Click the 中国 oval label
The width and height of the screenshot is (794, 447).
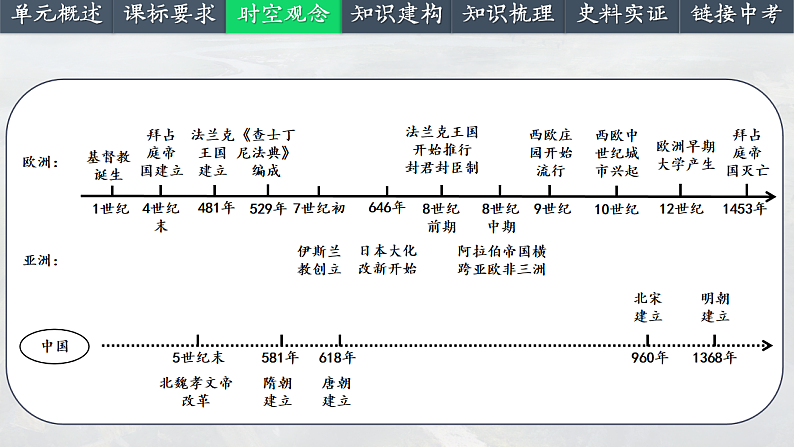click(x=55, y=346)
